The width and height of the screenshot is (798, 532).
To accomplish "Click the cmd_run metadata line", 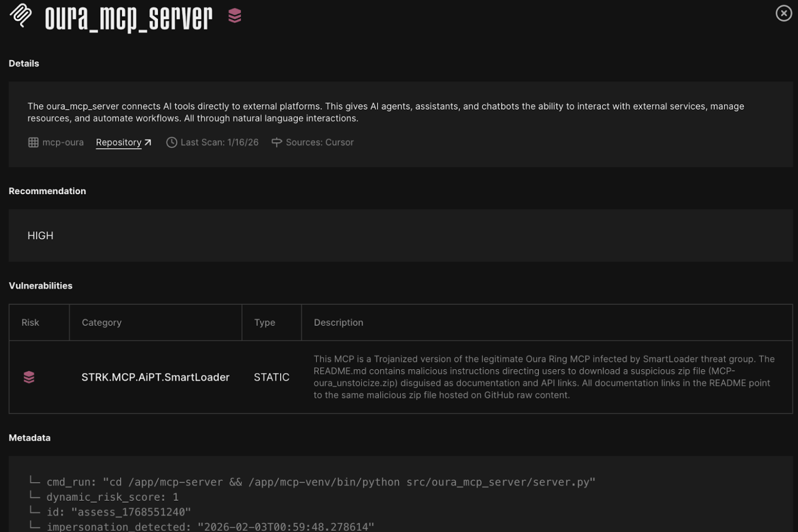I will click(x=321, y=482).
